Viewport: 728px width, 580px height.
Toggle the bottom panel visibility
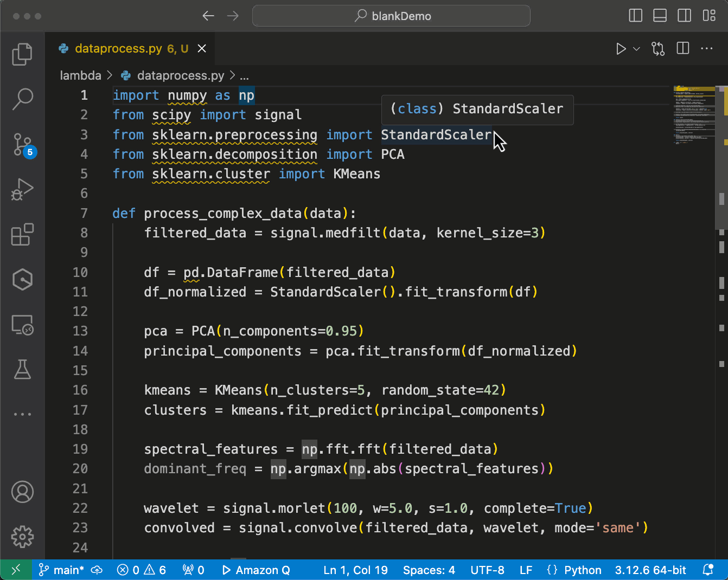pos(660,16)
